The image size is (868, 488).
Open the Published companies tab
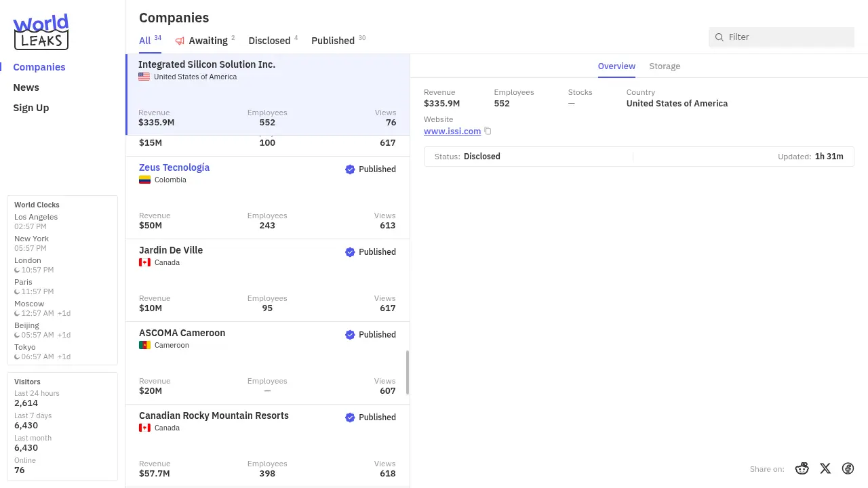[333, 41]
